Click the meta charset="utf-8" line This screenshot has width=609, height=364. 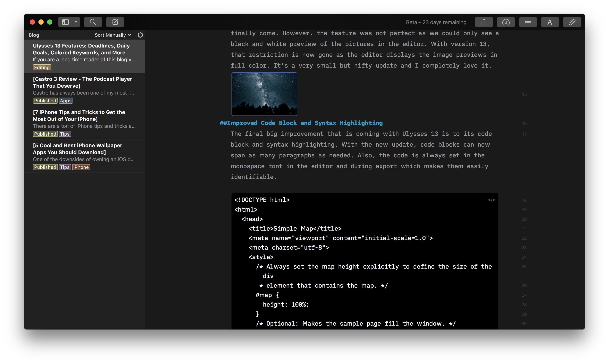pyautogui.click(x=289, y=247)
